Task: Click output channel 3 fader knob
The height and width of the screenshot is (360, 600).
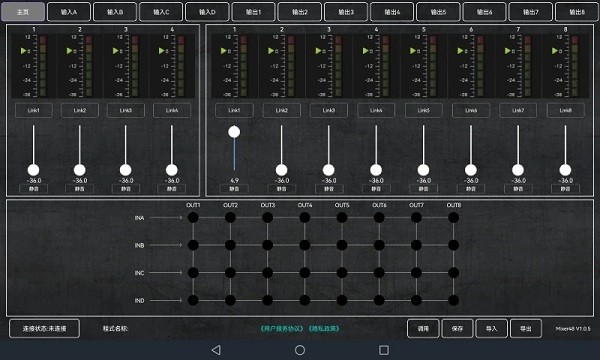Action: pyautogui.click(x=329, y=170)
